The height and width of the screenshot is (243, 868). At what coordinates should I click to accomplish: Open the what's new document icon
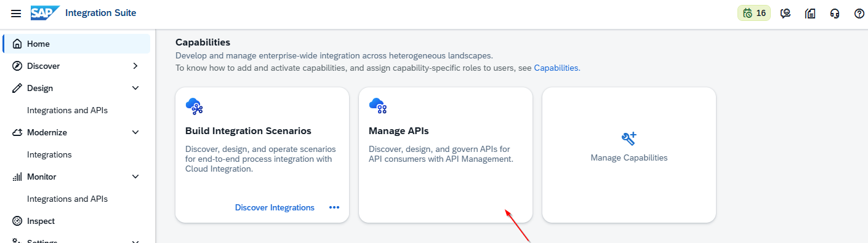coord(810,14)
